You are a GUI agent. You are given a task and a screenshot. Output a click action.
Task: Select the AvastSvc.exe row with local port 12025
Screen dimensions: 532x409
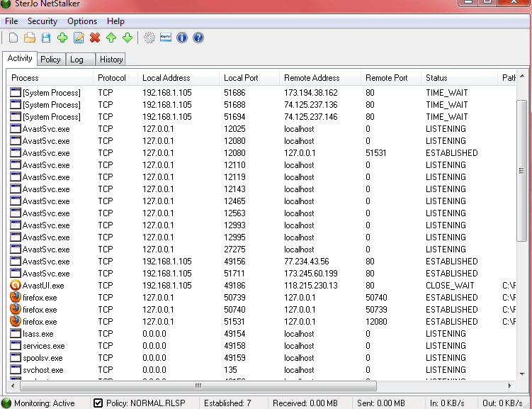click(x=261, y=129)
